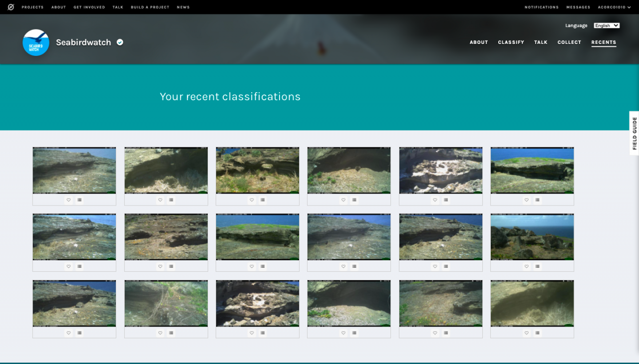Image resolution: width=639 pixels, height=364 pixels.
Task: Favorite the first image in top row
Action: tap(69, 200)
